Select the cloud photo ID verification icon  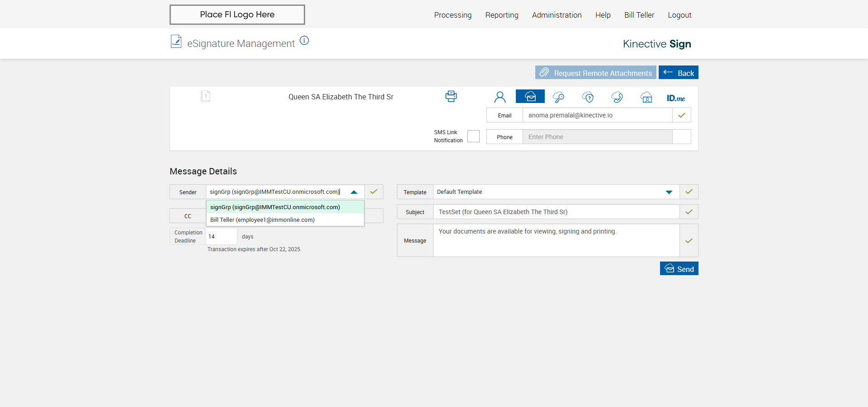pyautogui.click(x=646, y=97)
